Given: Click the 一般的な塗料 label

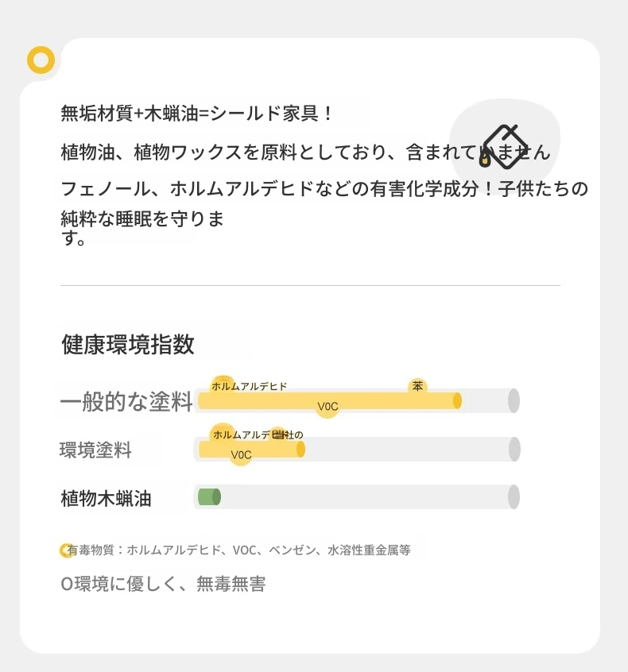Looking at the screenshot, I should point(126,402).
